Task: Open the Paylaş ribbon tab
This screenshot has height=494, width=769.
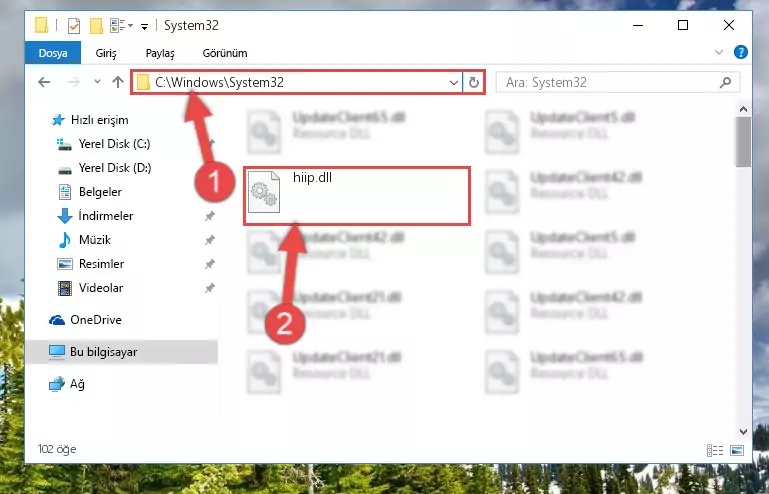Action: pyautogui.click(x=160, y=53)
